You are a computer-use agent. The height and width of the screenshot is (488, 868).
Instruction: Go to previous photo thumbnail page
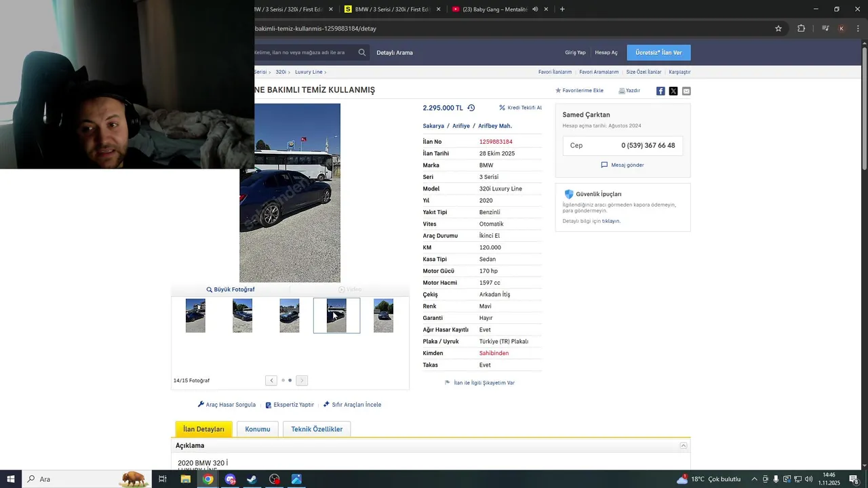[271, 380]
